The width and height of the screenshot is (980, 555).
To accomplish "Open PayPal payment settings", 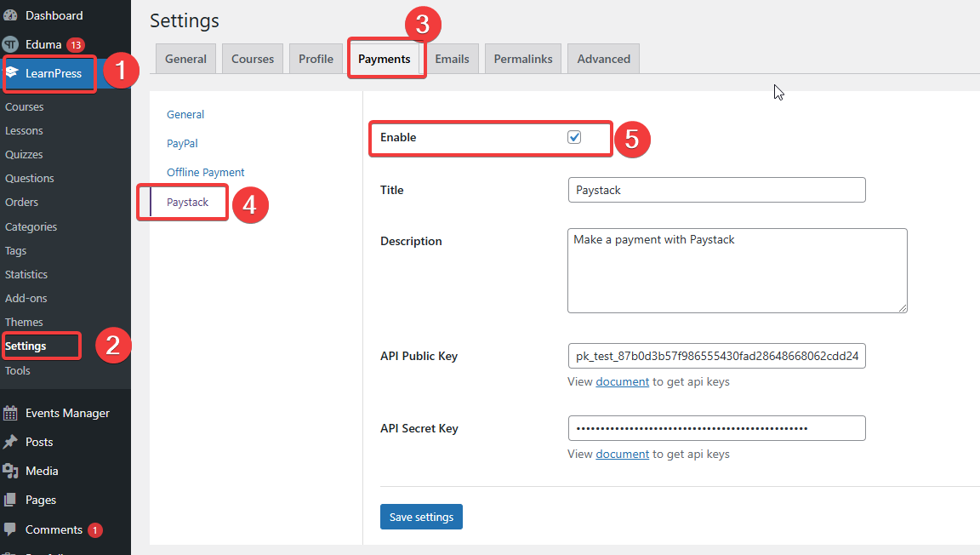I will (182, 143).
